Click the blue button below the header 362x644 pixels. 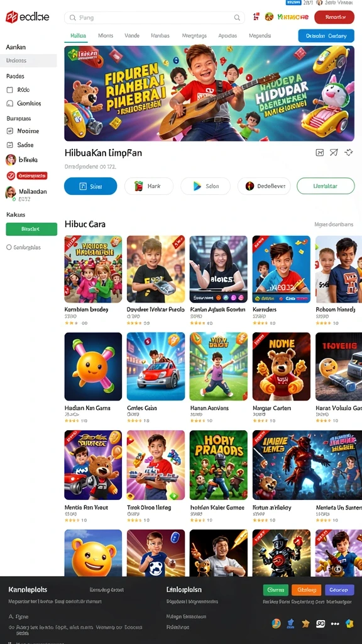(326, 36)
